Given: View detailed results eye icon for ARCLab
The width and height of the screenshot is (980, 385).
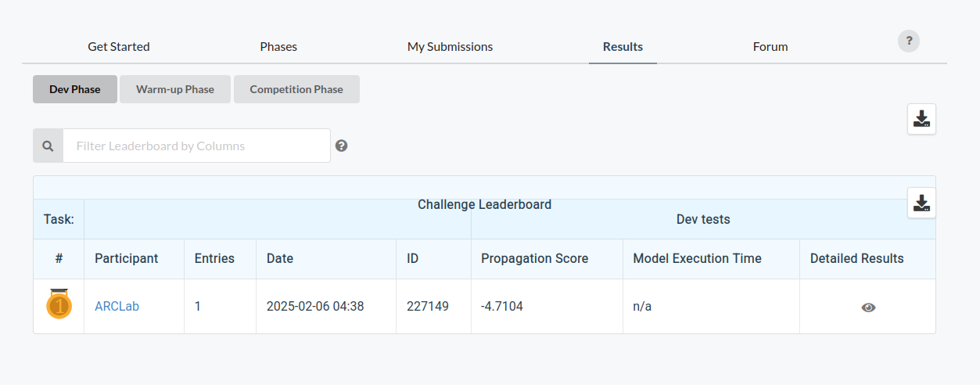Looking at the screenshot, I should 868,308.
